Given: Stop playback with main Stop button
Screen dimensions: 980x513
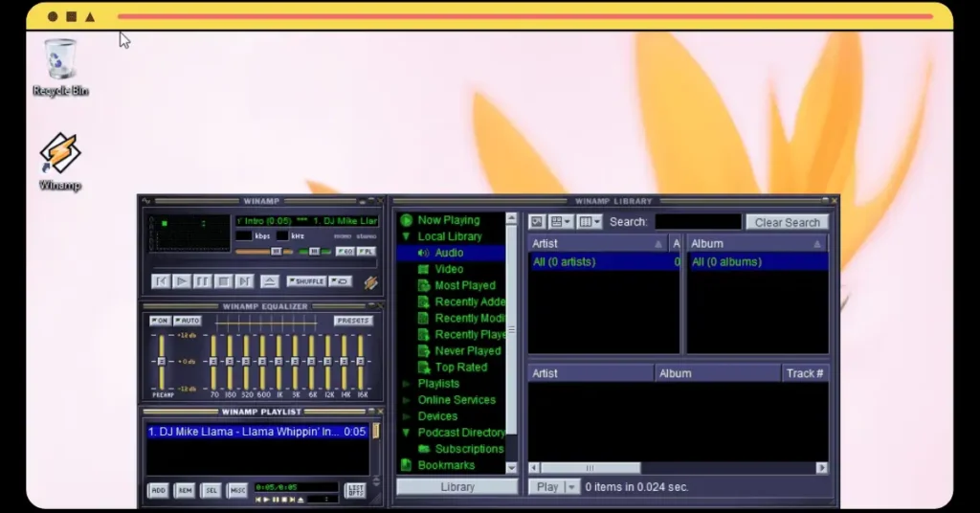Looking at the screenshot, I should coord(224,281).
